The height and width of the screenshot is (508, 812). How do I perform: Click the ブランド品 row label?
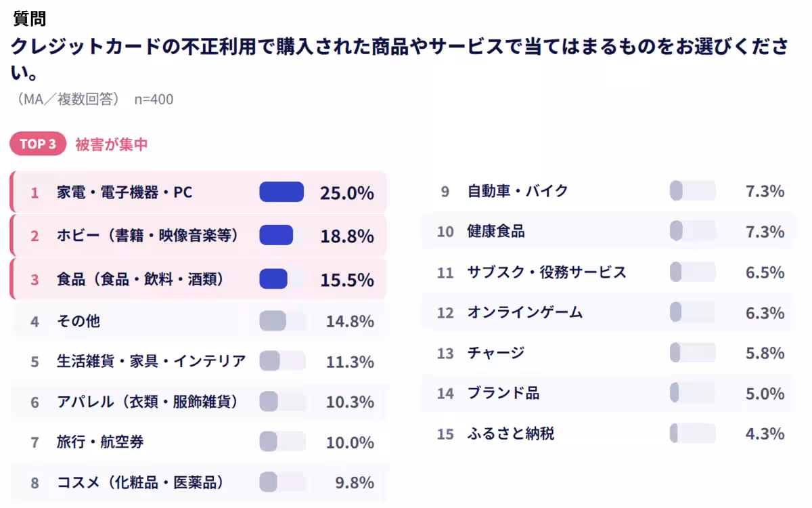click(503, 394)
